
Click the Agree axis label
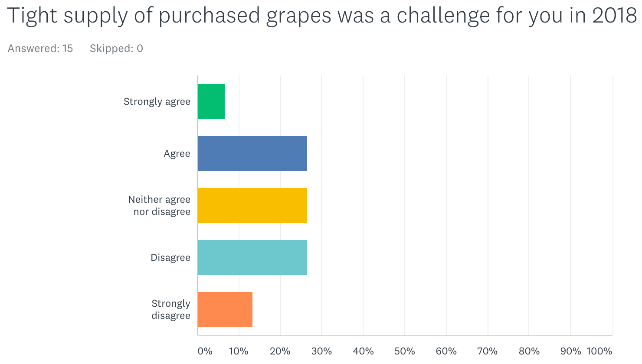pos(177,154)
